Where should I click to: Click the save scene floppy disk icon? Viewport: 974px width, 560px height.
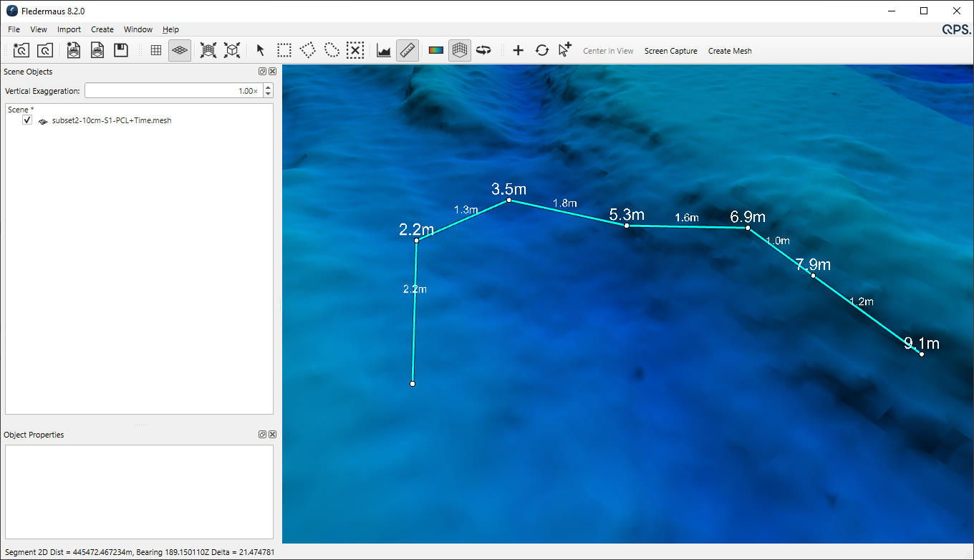(121, 51)
